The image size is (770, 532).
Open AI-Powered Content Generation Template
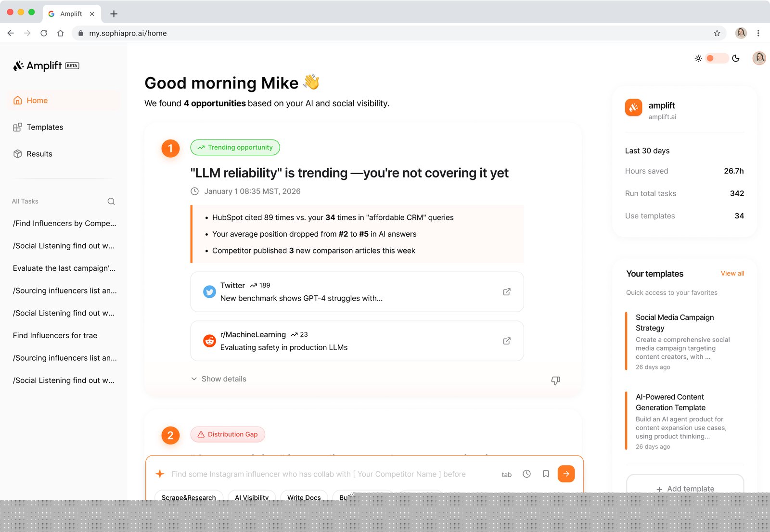point(684,421)
